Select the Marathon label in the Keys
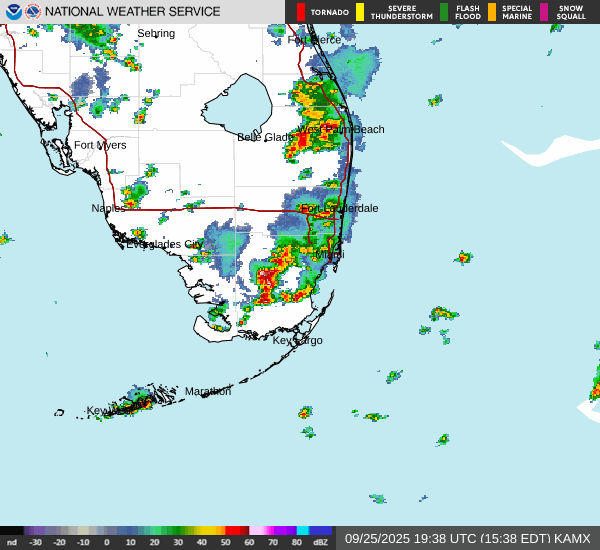The image size is (600, 550). (x=208, y=391)
